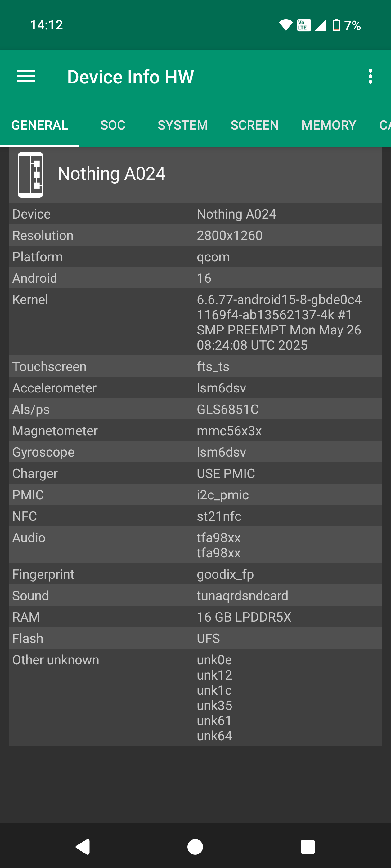Tap the Wi-Fi status icon

[x=285, y=25]
